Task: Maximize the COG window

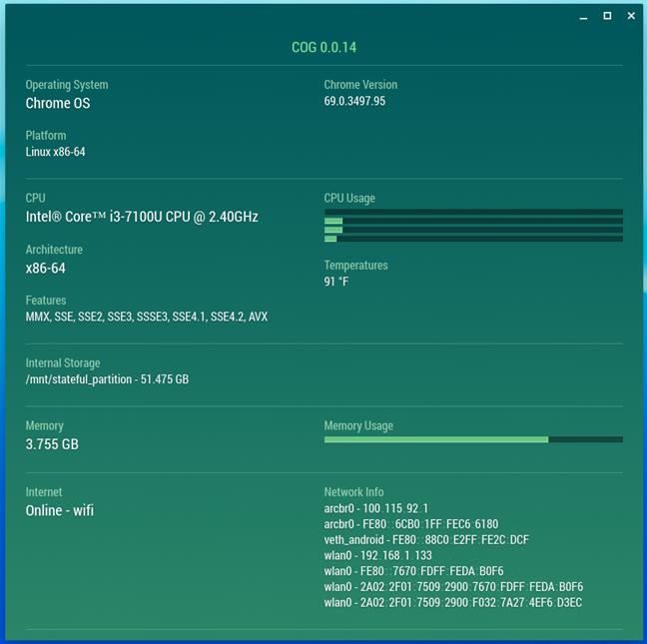Action: pos(607,16)
